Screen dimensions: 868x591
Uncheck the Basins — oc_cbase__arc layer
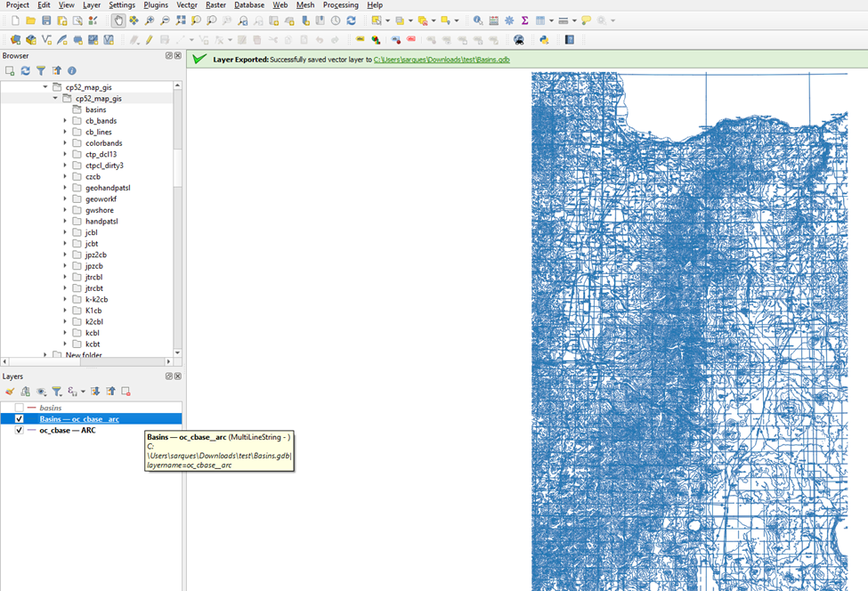[20, 419]
